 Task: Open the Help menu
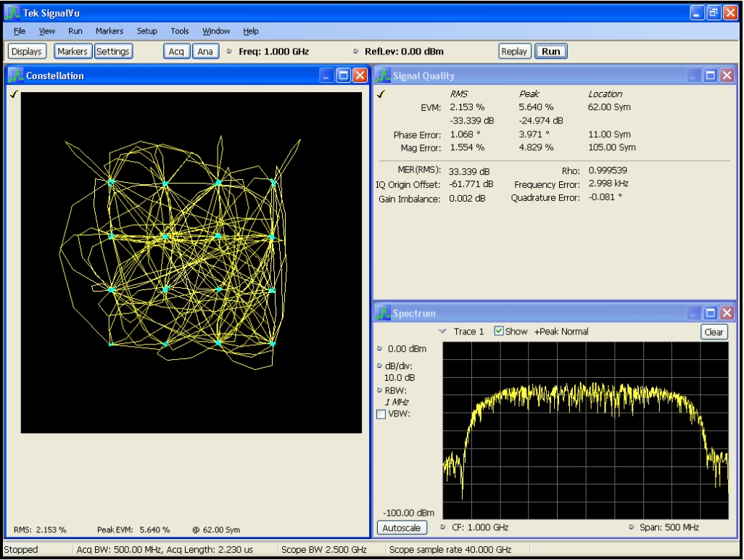click(x=250, y=31)
